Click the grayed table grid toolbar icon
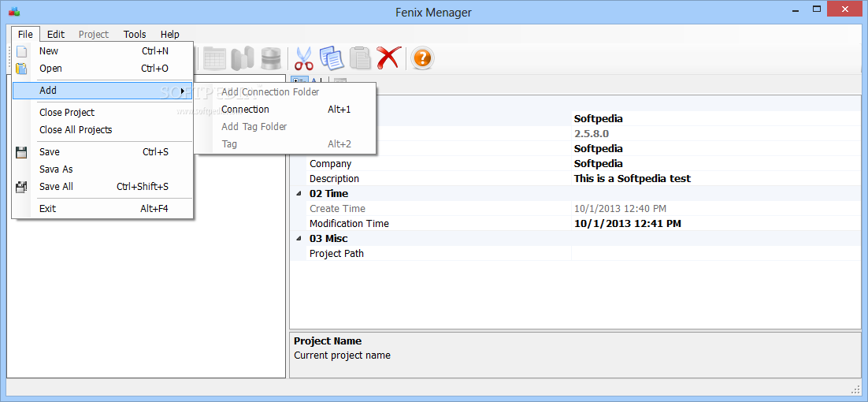The height and width of the screenshot is (402, 868). coord(214,58)
